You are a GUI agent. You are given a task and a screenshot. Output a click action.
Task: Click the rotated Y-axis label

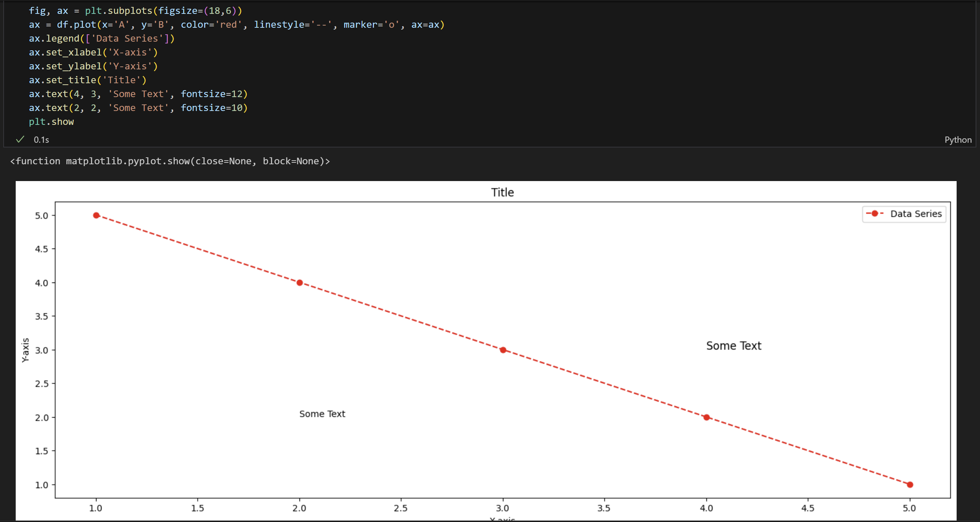[x=25, y=350]
